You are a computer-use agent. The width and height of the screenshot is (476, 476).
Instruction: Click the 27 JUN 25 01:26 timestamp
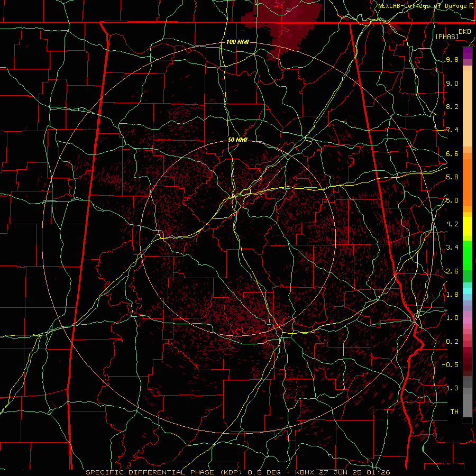click(x=354, y=472)
